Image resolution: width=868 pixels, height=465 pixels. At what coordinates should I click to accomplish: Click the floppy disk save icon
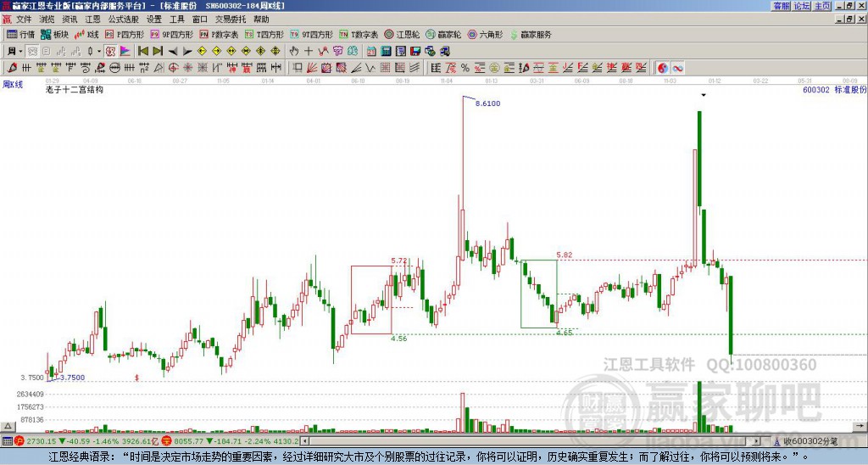point(415,52)
